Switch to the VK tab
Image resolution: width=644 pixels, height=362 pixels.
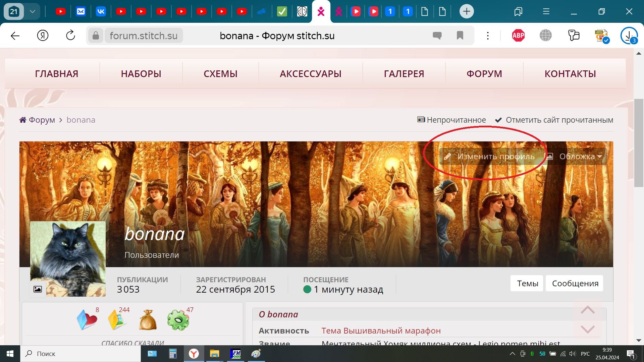click(101, 12)
